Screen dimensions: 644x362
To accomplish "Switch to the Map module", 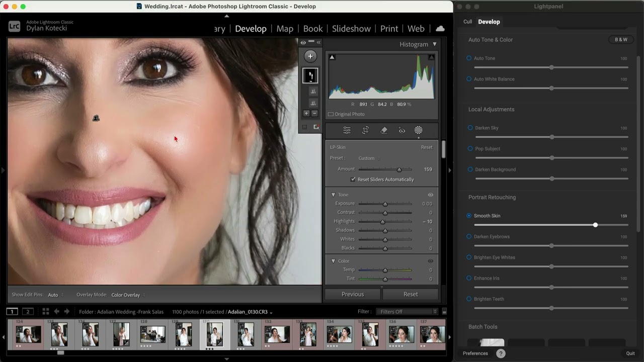I will (285, 29).
